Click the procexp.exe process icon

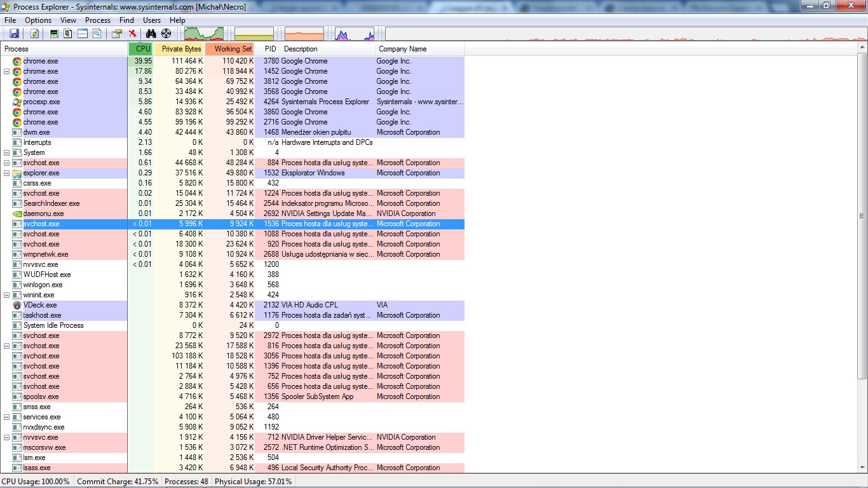17,102
